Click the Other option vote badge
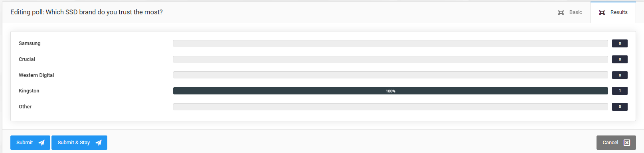This screenshot has height=153, width=644. [x=620, y=107]
